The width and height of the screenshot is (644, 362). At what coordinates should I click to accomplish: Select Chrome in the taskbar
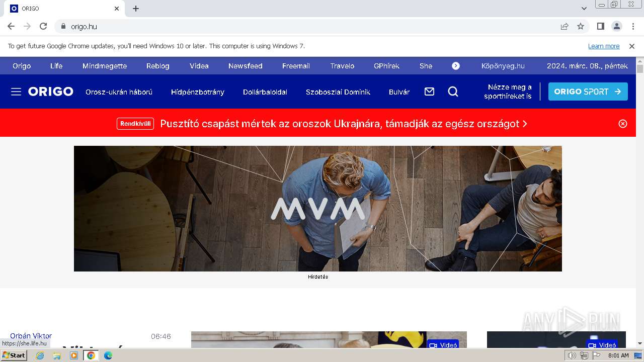[91, 355]
